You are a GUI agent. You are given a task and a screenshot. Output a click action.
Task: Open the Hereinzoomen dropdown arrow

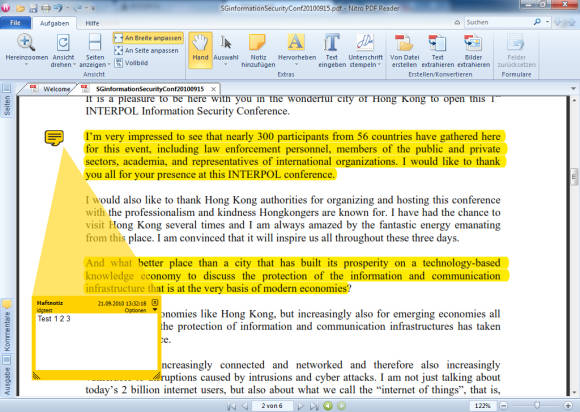[x=26, y=64]
